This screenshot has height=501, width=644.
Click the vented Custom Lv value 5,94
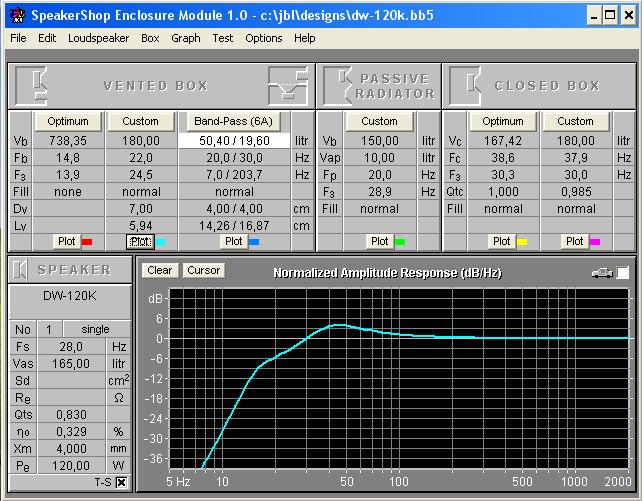[140, 225]
